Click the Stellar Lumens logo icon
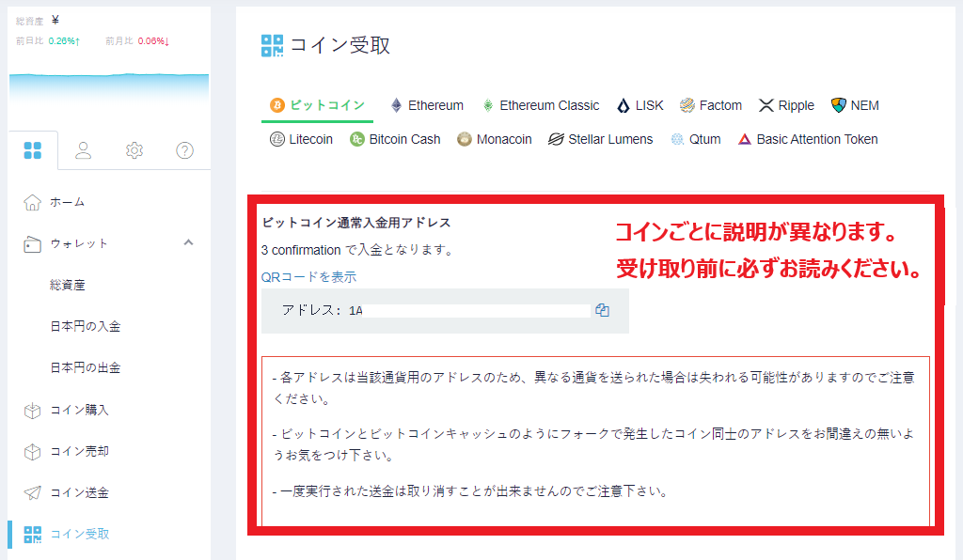Image resolution: width=963 pixels, height=560 pixels. pyautogui.click(x=556, y=139)
